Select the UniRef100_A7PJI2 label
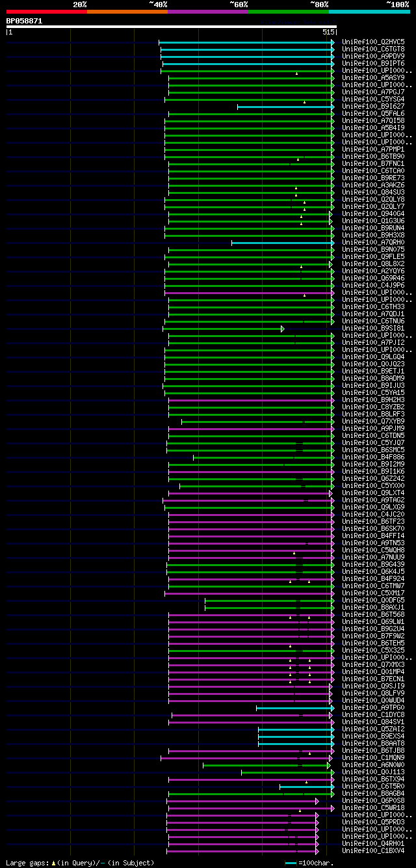 coord(373,342)
